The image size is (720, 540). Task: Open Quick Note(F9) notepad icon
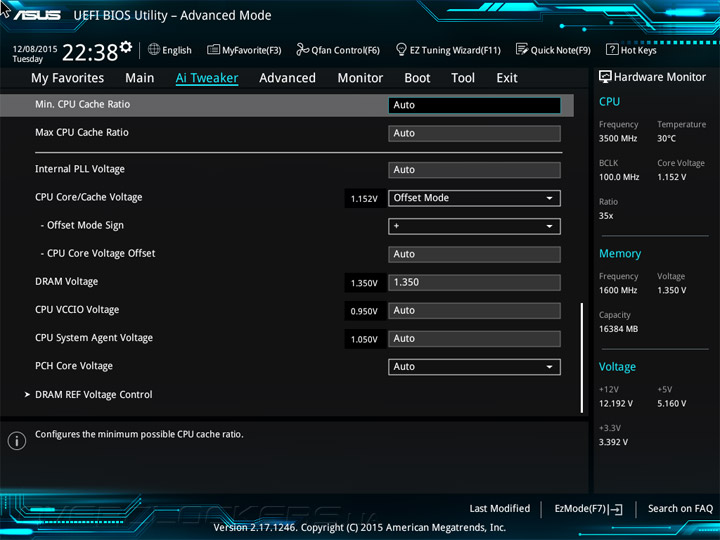[x=522, y=49]
